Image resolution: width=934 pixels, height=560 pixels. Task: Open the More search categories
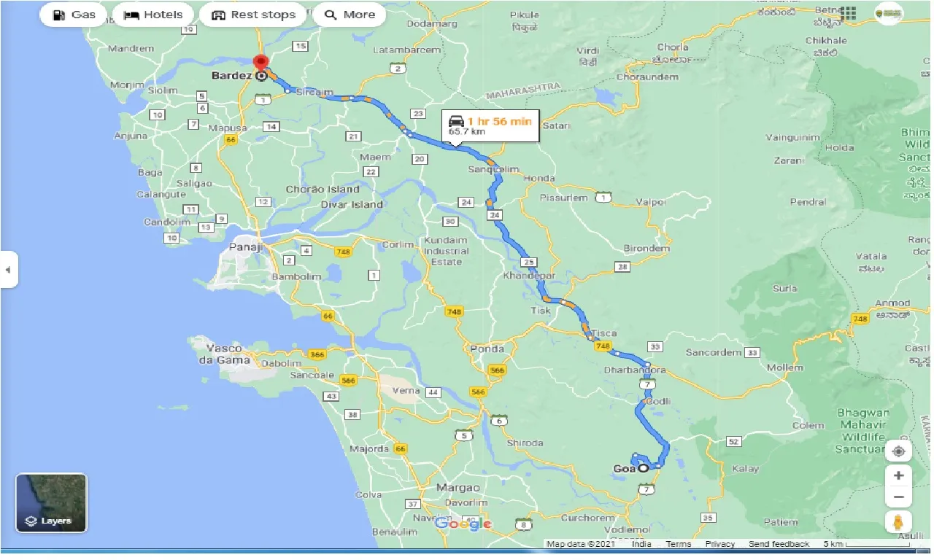click(x=350, y=14)
